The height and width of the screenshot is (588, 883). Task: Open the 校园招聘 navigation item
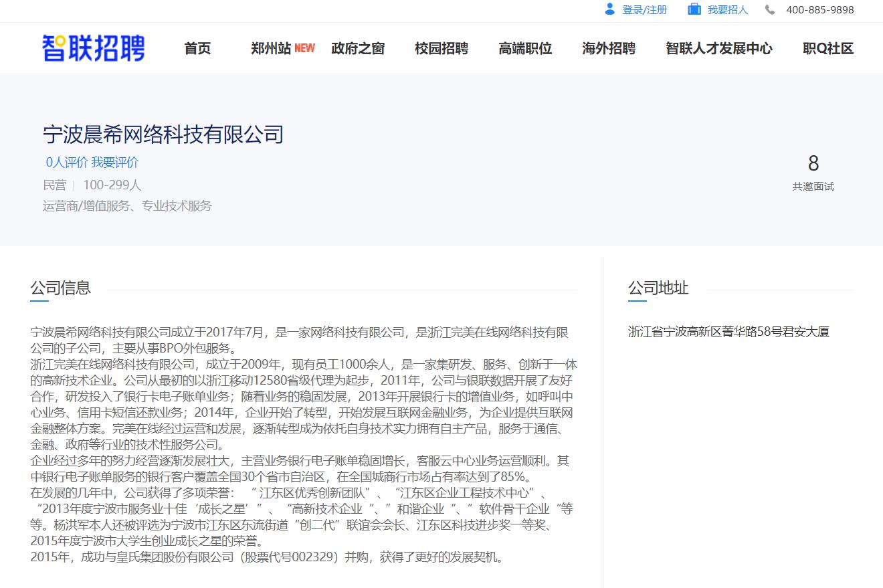pyautogui.click(x=441, y=48)
